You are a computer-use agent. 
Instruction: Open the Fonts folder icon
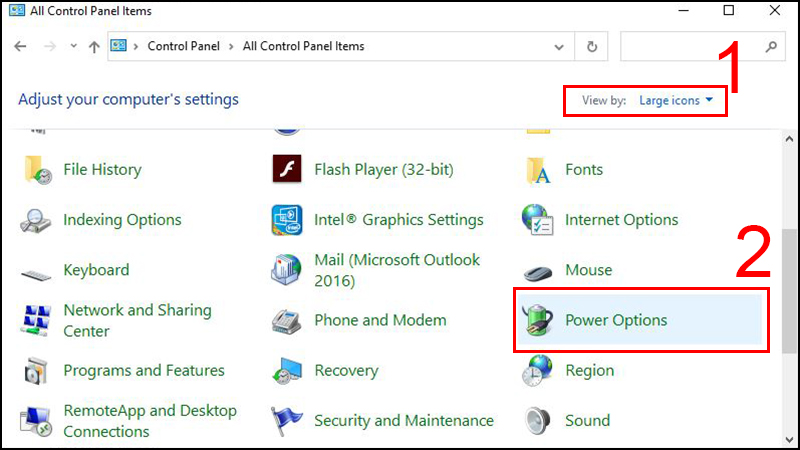(x=538, y=170)
